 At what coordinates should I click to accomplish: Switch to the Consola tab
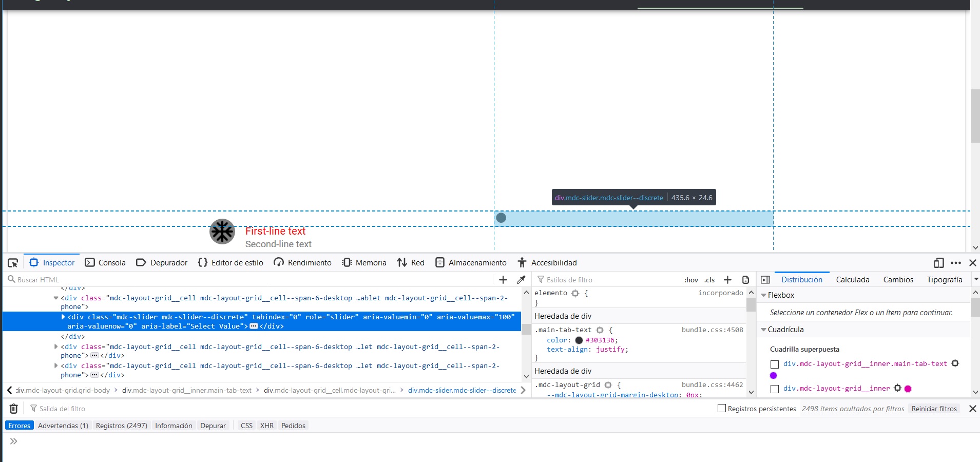(x=105, y=263)
